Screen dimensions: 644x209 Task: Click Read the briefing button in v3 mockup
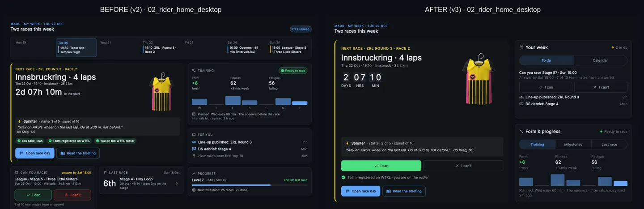404,191
